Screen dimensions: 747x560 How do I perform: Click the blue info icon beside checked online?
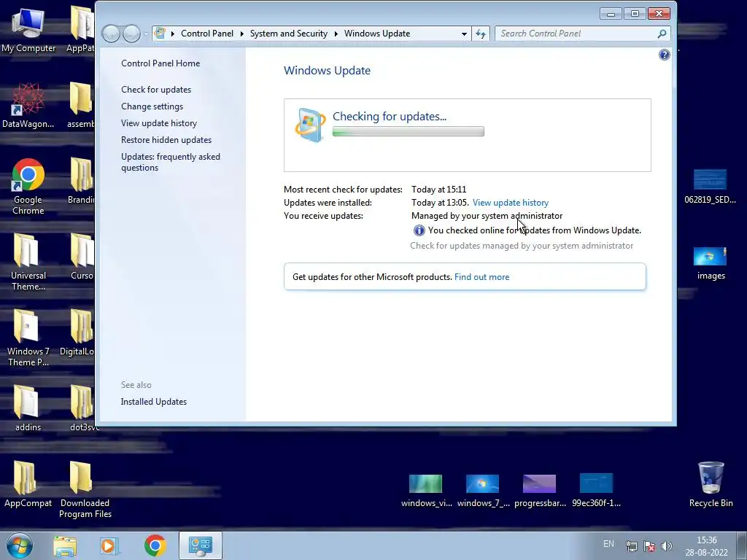419,230
